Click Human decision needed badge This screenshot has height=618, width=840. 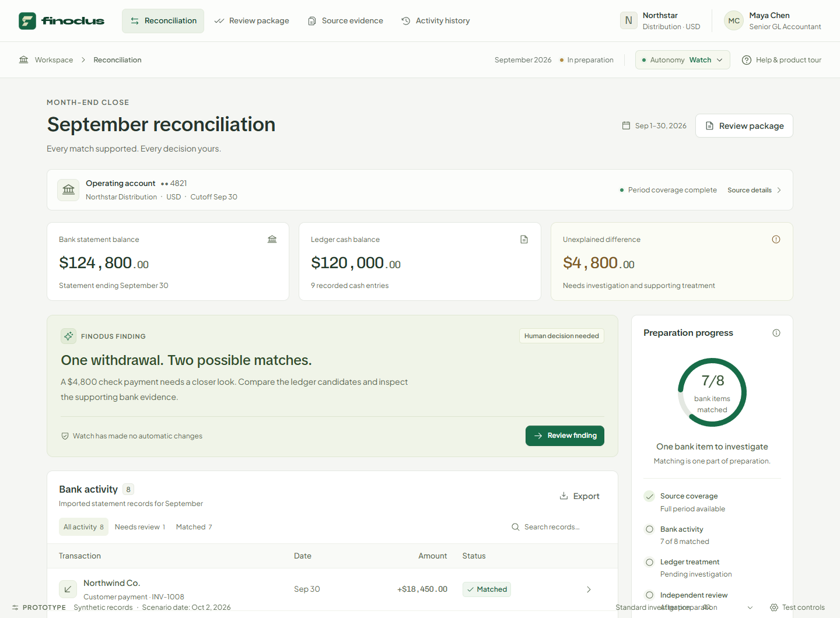pyautogui.click(x=562, y=336)
